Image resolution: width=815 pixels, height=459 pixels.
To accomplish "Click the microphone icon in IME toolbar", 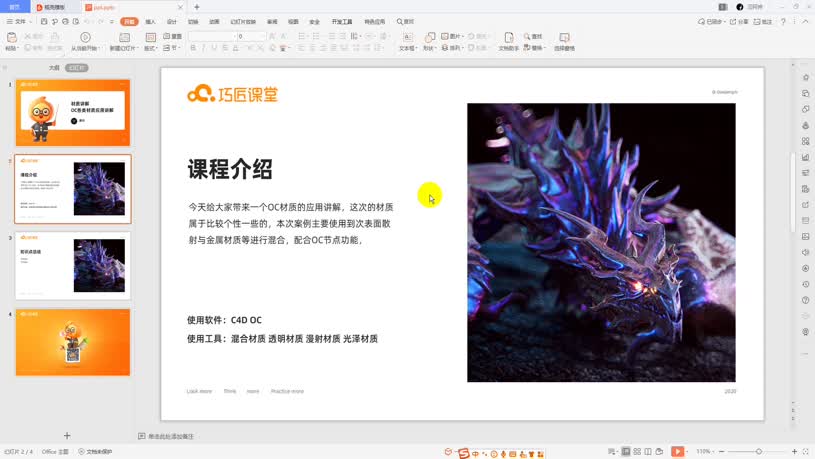I will click(504, 454).
